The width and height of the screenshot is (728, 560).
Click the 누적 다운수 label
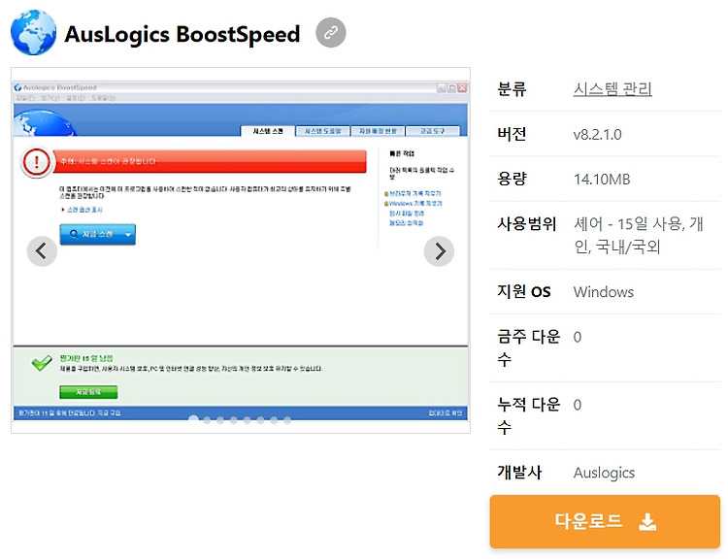point(528,415)
